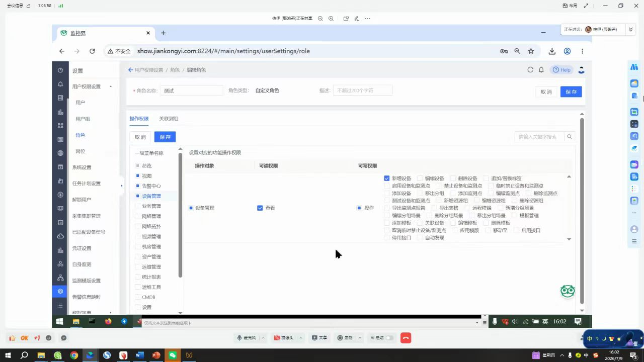Viewport: 644px width, 362px height.
Task: Click the red hang-up meeting button
Action: pyautogui.click(x=406, y=338)
